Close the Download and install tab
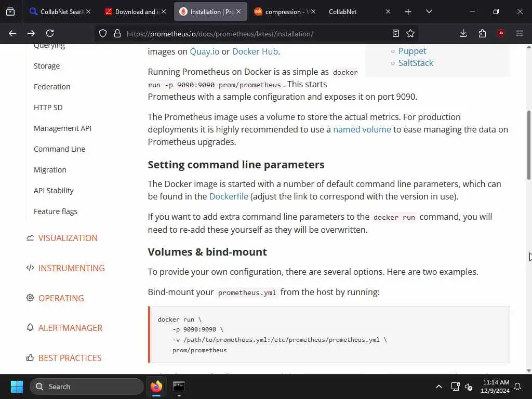Viewport: 532px width, 399px height. click(164, 11)
